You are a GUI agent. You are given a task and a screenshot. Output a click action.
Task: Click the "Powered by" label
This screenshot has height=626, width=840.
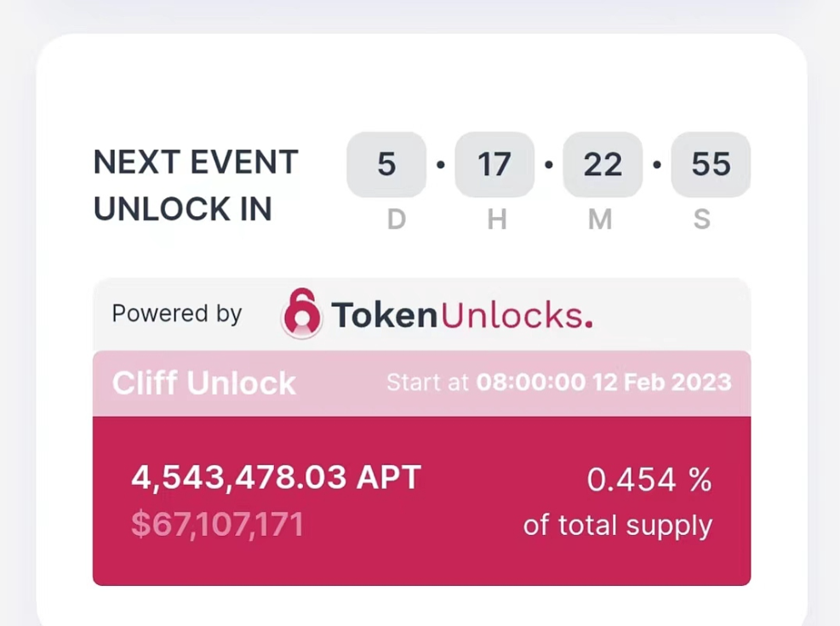177,314
